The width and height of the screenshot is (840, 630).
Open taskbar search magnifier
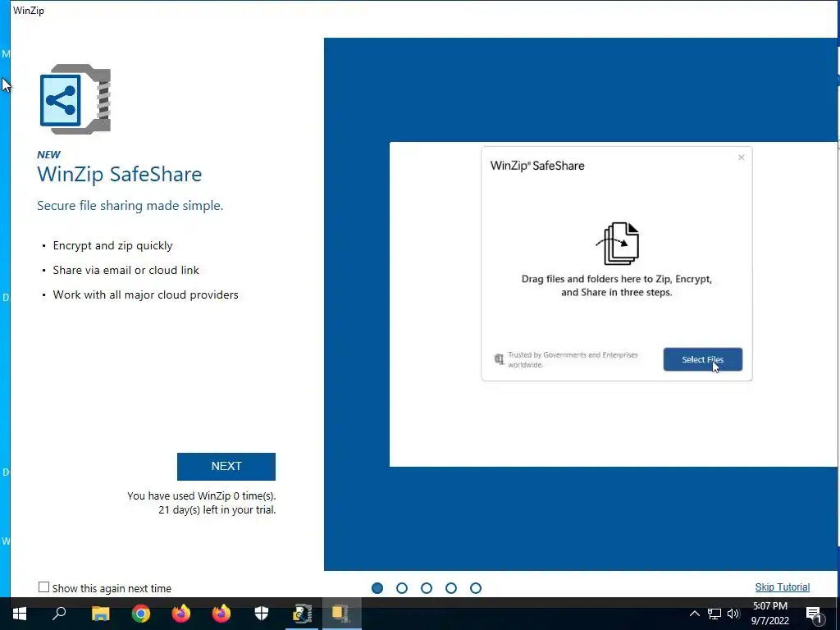click(59, 614)
